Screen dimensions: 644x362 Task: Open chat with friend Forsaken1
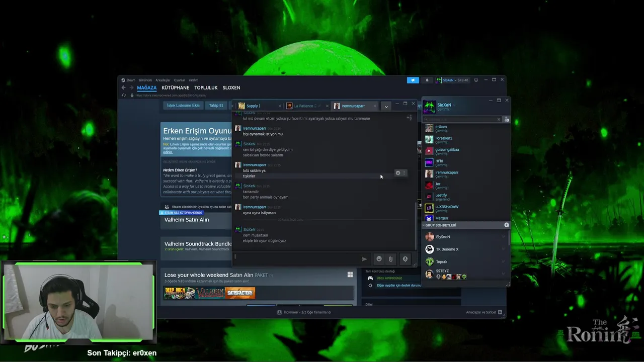[465, 140]
